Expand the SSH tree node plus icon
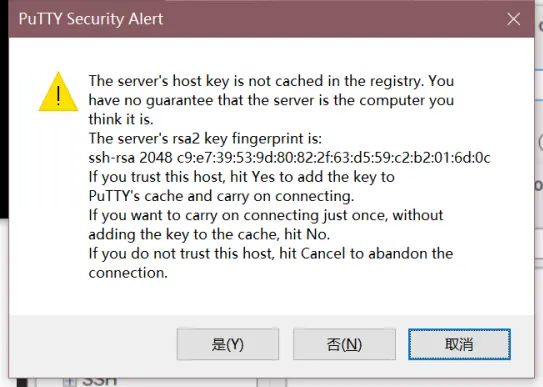This screenshot has width=543, height=387. point(70,382)
